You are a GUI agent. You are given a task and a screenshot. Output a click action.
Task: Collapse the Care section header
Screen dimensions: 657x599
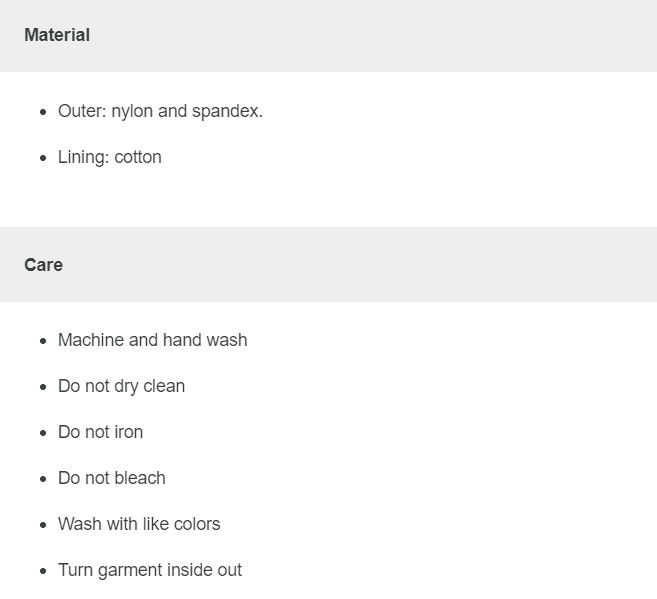pos(44,265)
